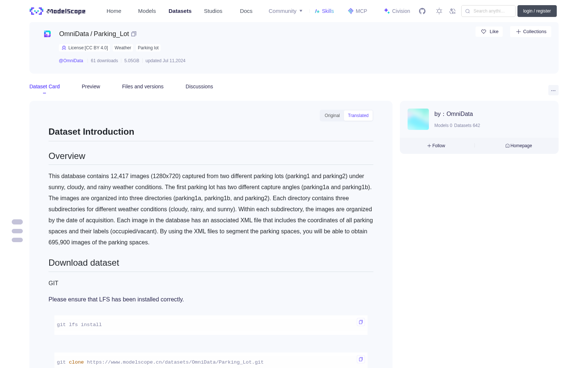588x368 pixels.
Task: Open the Docs navigation item
Action: coord(246,11)
